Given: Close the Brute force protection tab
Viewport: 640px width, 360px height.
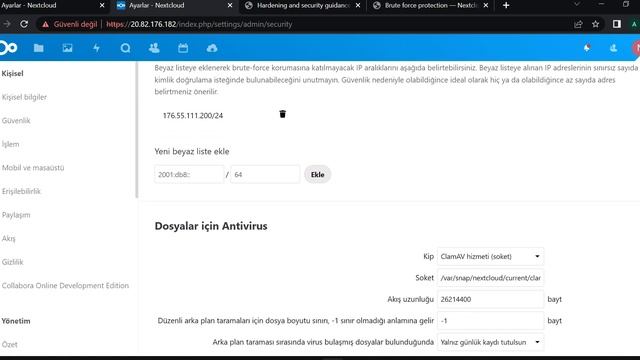Looking at the screenshot, I should pos(486,5).
